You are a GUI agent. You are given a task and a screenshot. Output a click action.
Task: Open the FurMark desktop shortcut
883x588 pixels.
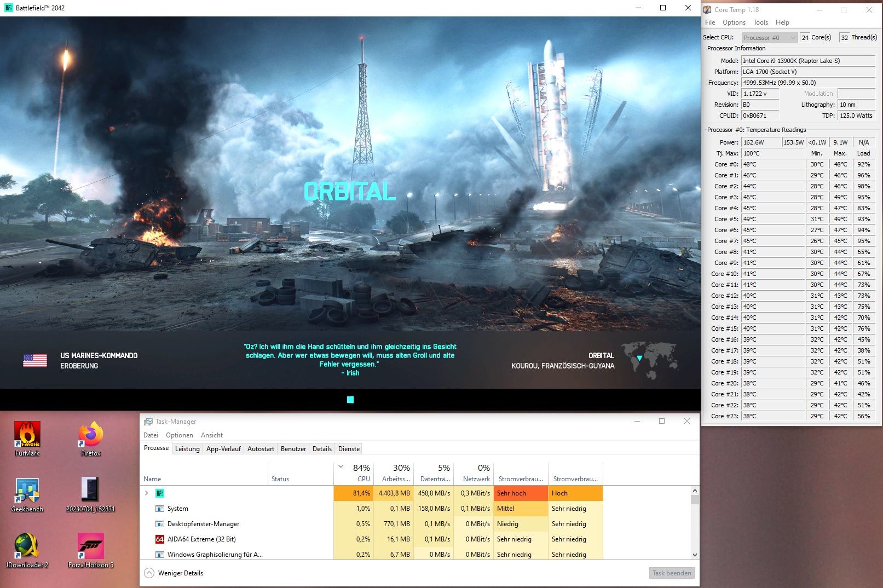pyautogui.click(x=27, y=439)
